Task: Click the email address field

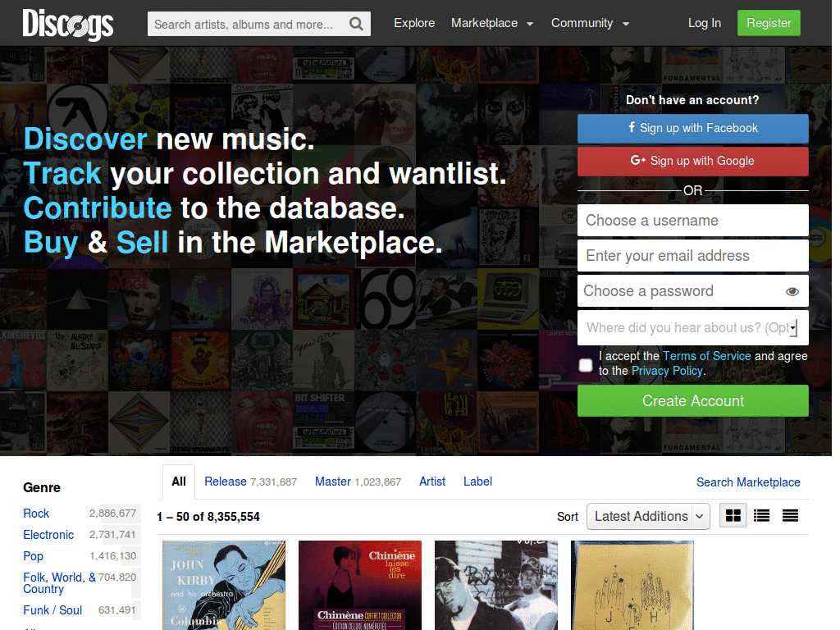Action: click(x=692, y=256)
